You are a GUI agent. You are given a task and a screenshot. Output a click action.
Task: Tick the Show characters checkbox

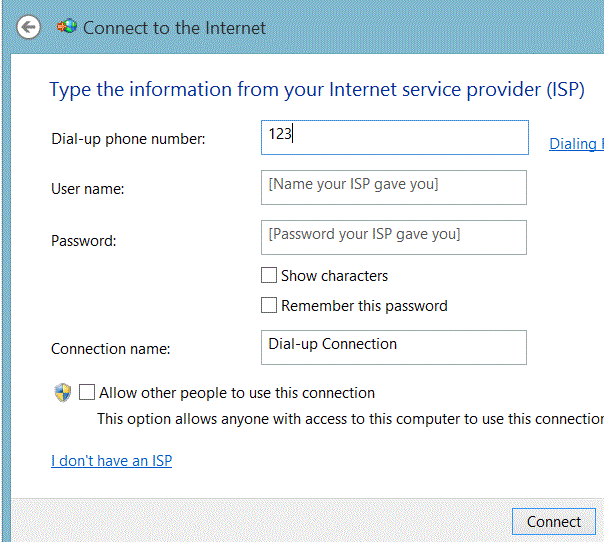pyautogui.click(x=269, y=275)
